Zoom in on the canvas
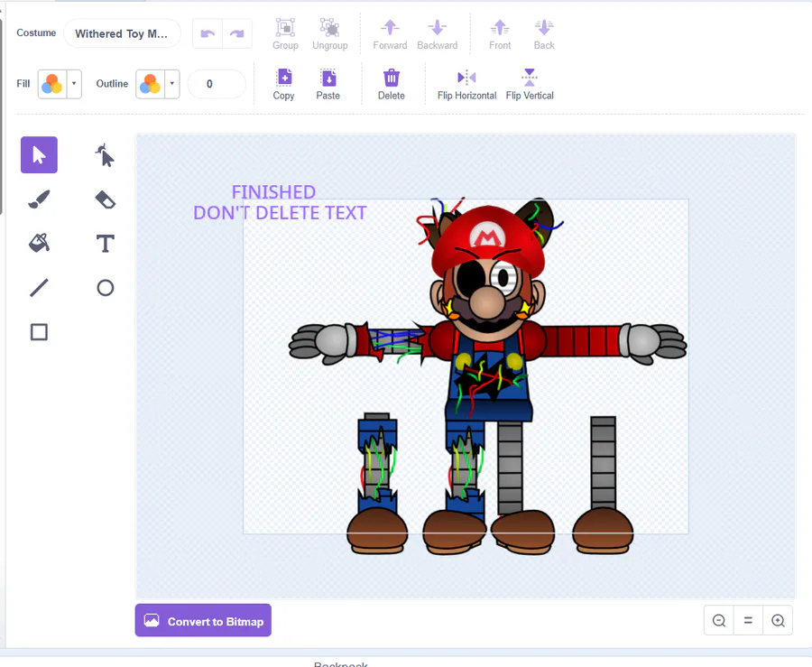Screen dimensions: 812x667 coord(778,620)
